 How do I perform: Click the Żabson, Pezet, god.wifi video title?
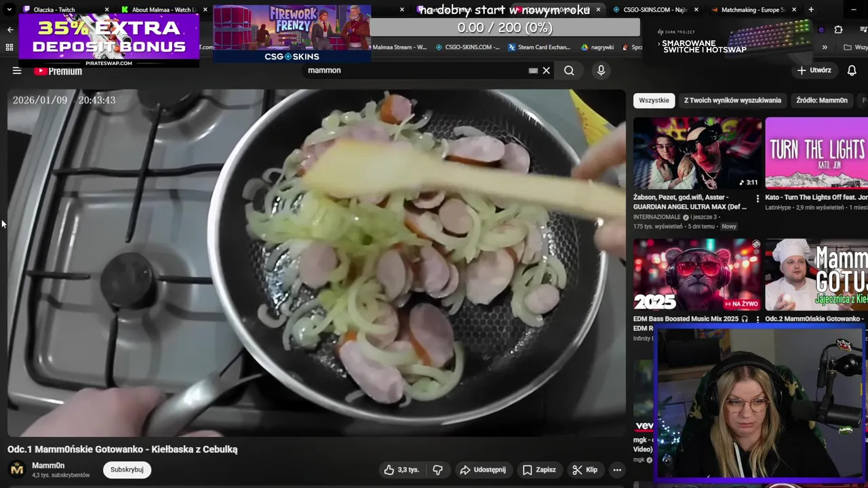690,202
